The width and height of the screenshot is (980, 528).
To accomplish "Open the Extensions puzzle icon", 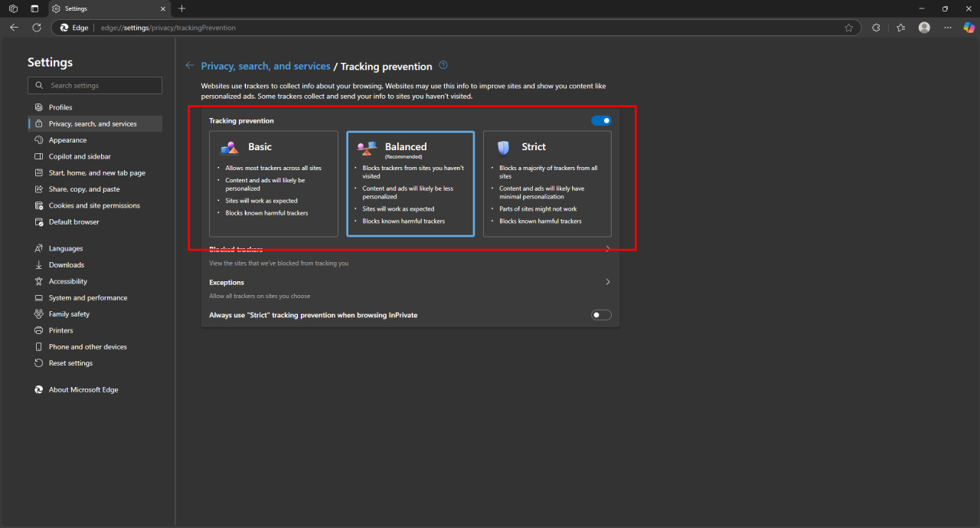I will (x=876, y=28).
